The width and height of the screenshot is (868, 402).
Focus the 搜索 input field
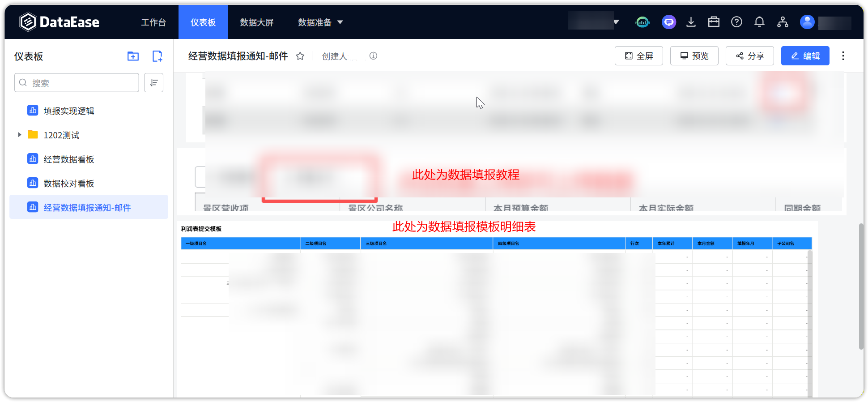pyautogui.click(x=77, y=83)
